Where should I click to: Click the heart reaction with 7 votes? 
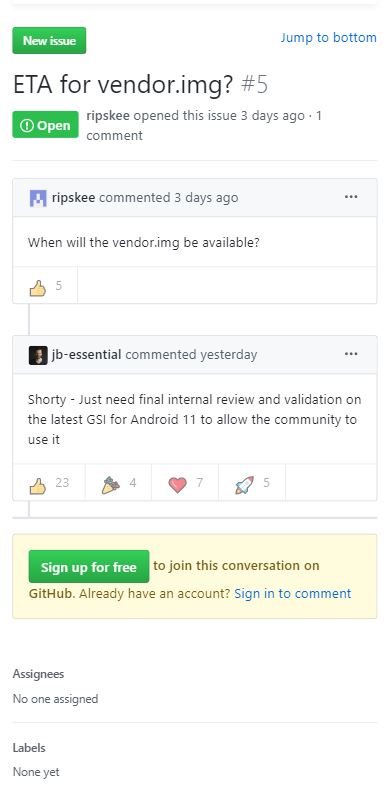(x=185, y=483)
